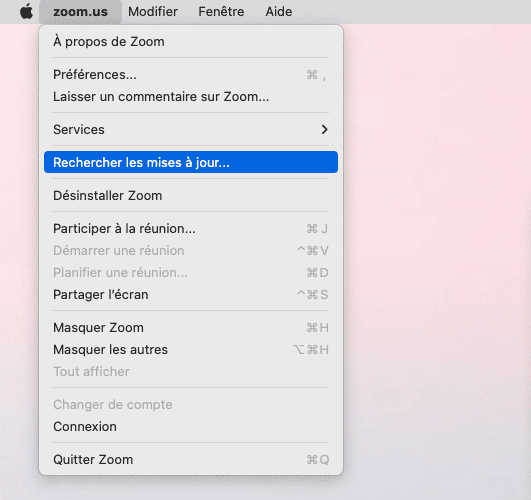Select Quitter Zoom

coord(191,460)
